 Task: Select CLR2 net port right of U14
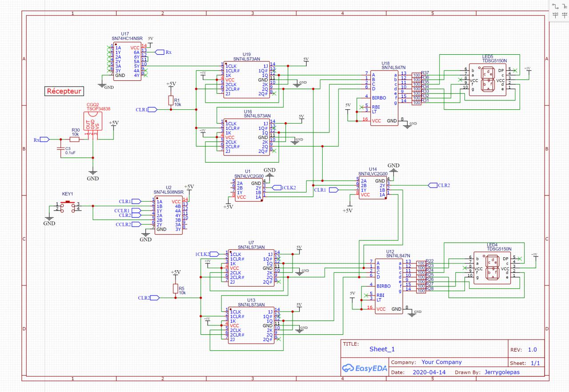point(439,185)
